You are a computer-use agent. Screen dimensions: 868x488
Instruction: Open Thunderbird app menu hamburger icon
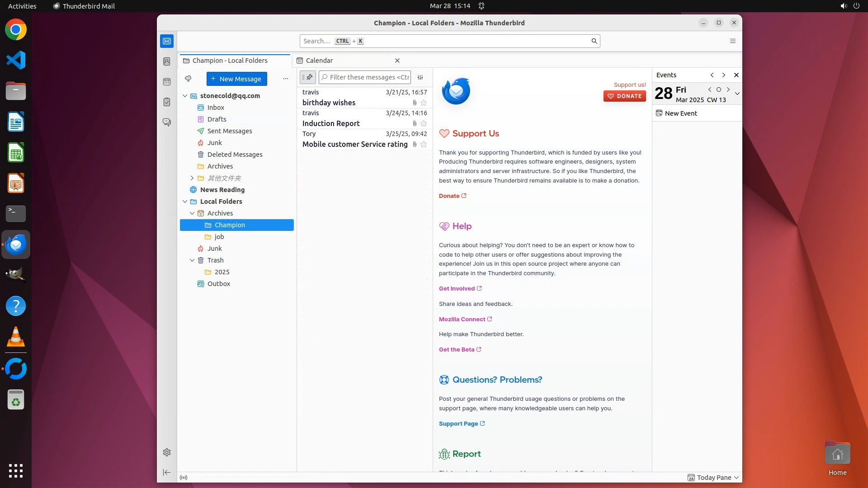[x=733, y=41]
